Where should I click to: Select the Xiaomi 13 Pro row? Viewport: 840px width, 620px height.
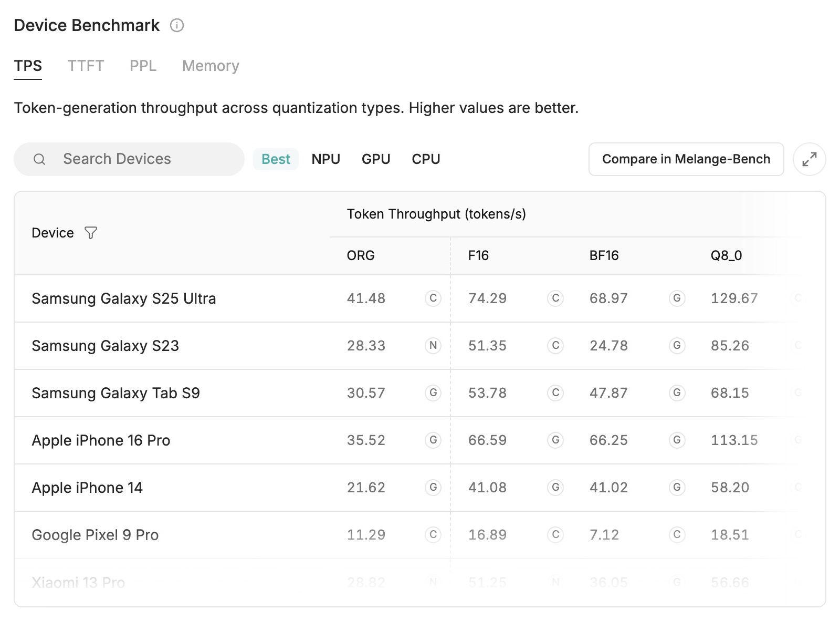pos(420,582)
